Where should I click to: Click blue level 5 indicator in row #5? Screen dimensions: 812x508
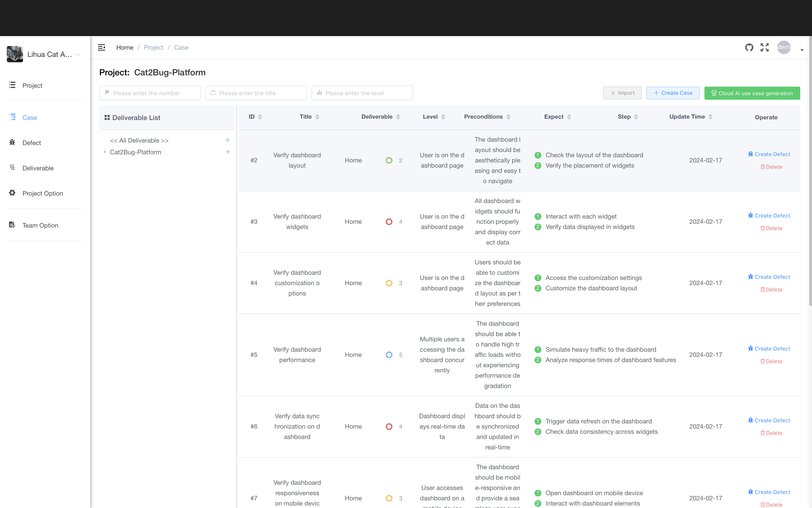click(x=389, y=355)
